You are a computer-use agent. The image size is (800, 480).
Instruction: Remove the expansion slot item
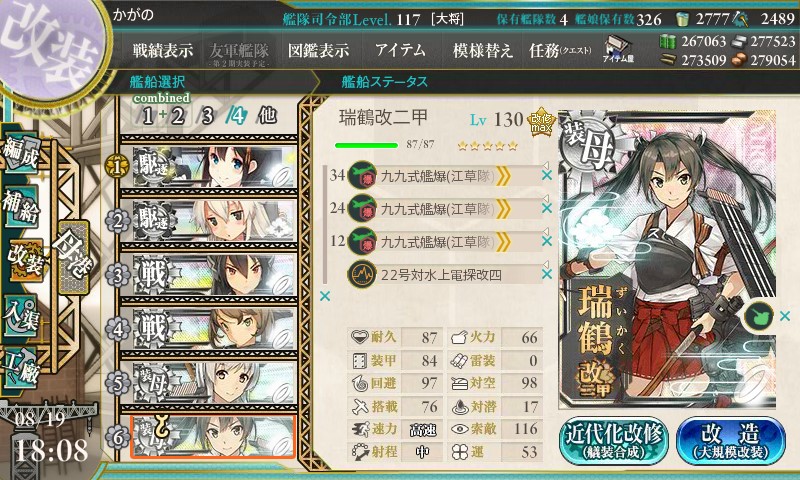coord(785,316)
